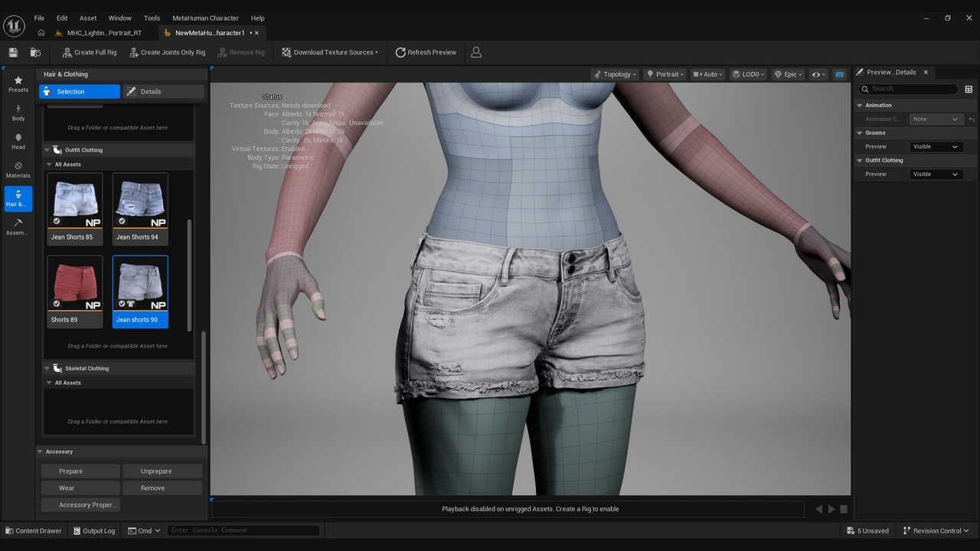980x551 pixels.
Task: Open the Epic quality dropdown
Action: [789, 74]
